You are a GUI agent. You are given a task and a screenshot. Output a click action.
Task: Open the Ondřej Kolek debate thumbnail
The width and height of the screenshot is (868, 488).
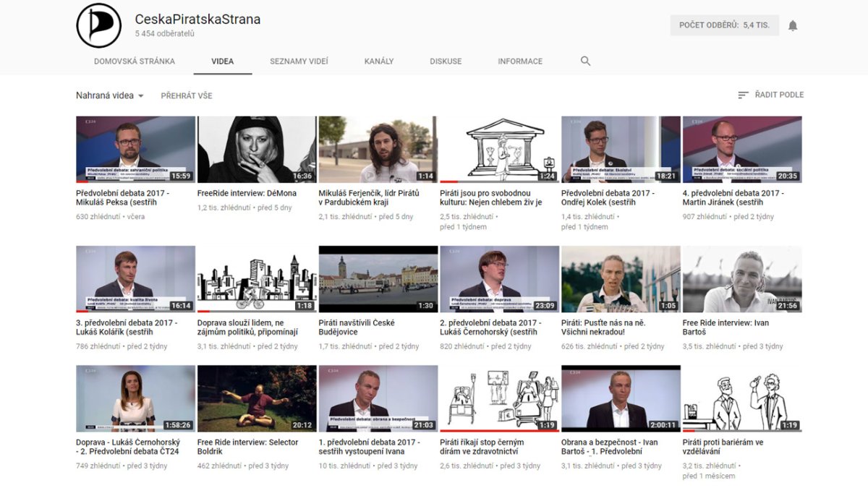621,150
